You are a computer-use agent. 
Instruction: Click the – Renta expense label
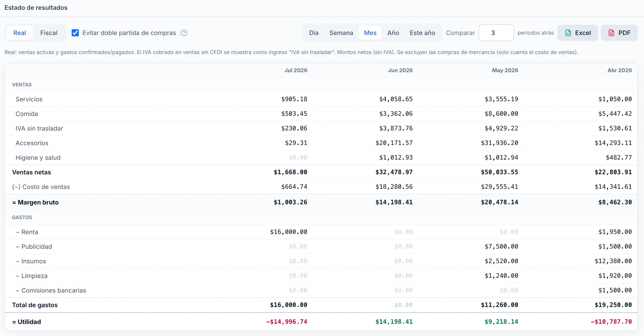click(27, 232)
